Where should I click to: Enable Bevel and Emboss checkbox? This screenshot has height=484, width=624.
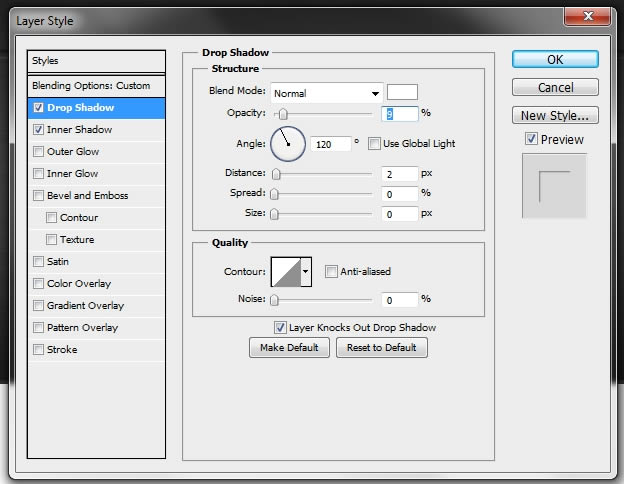39,195
